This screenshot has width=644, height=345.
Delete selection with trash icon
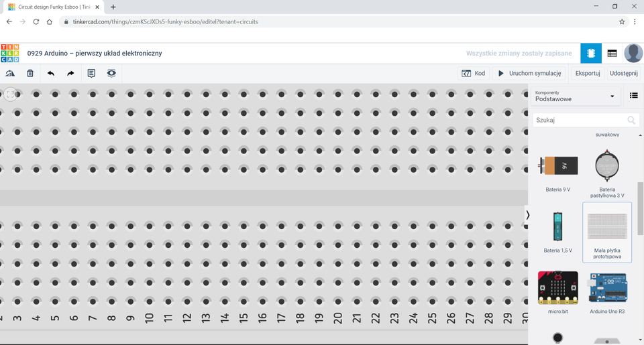coord(30,73)
